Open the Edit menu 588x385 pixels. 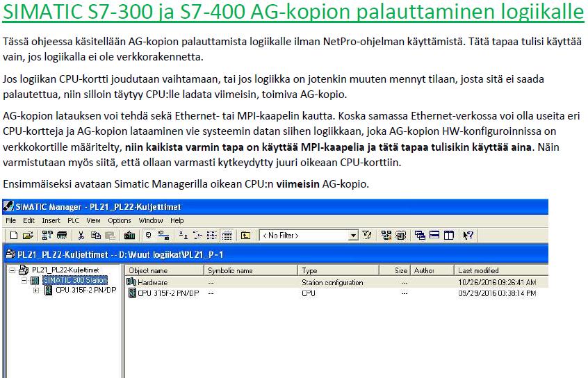point(28,220)
